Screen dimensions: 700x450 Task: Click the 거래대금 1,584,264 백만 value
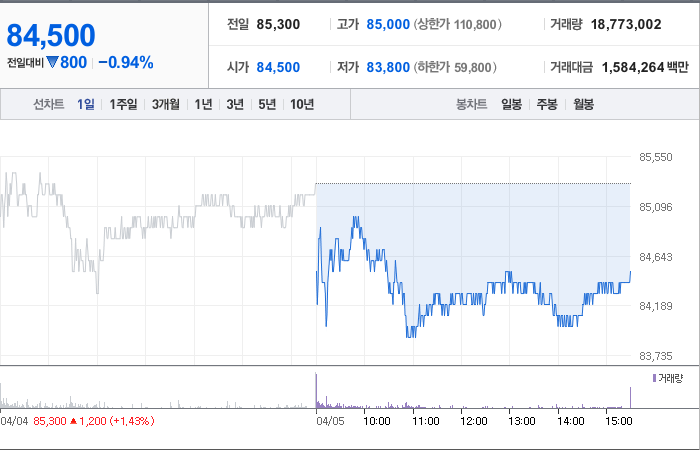point(645,67)
